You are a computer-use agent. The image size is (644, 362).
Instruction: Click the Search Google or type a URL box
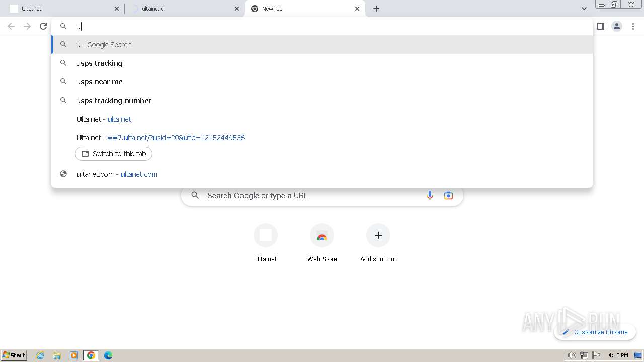coord(322,196)
